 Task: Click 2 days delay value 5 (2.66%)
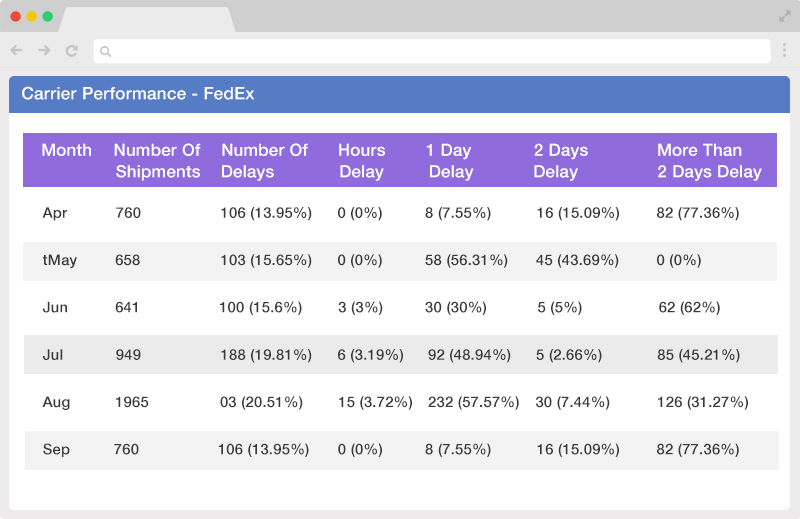tap(569, 355)
